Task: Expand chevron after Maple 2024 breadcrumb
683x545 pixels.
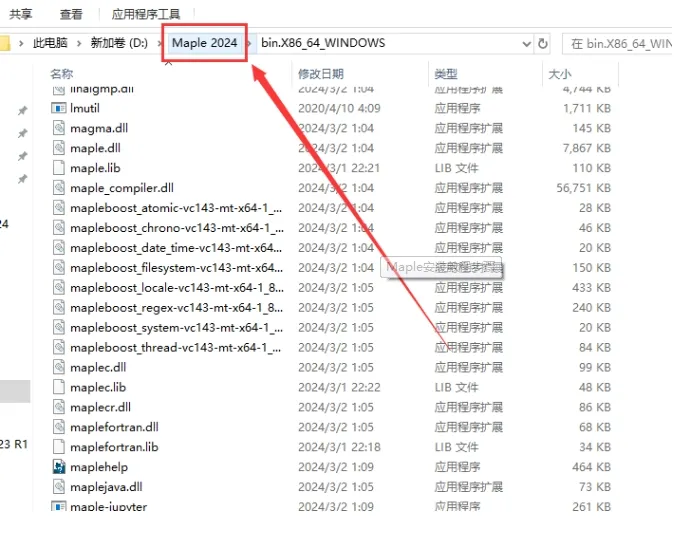Action: [250, 43]
